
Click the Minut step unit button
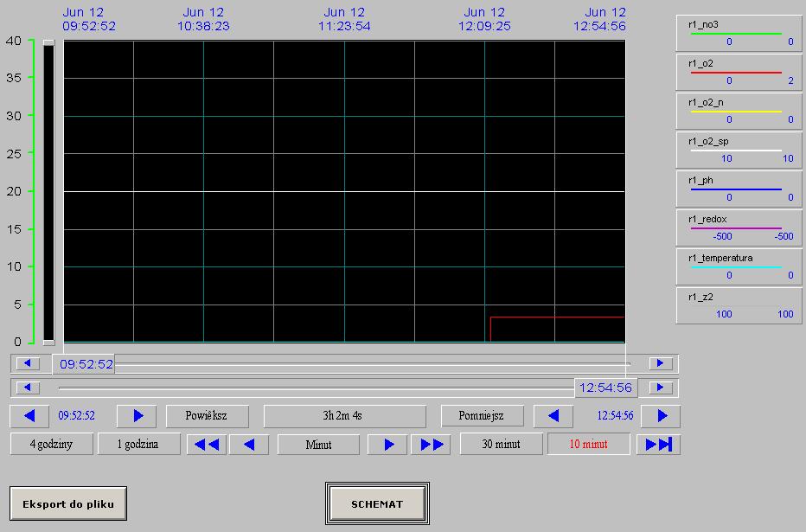(x=319, y=444)
